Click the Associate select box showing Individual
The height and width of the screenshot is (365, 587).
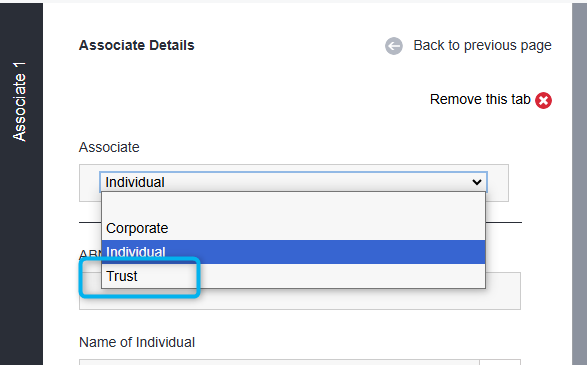click(294, 182)
